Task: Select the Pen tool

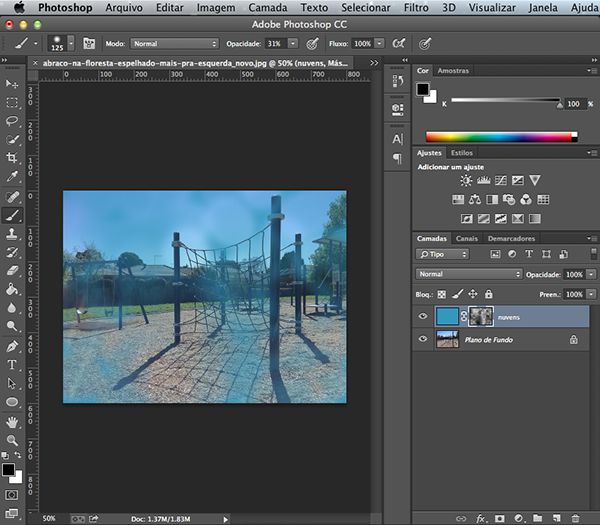Action: 12,346
